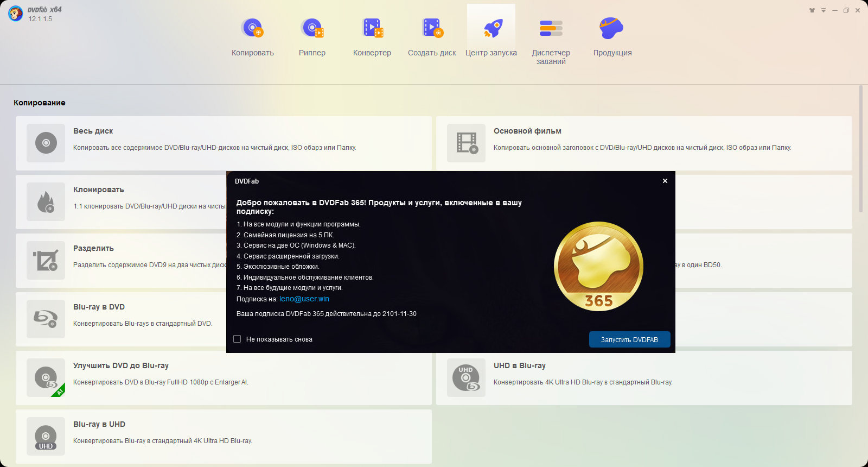Select the Разделить split icon
The image size is (868, 467).
coord(46,261)
